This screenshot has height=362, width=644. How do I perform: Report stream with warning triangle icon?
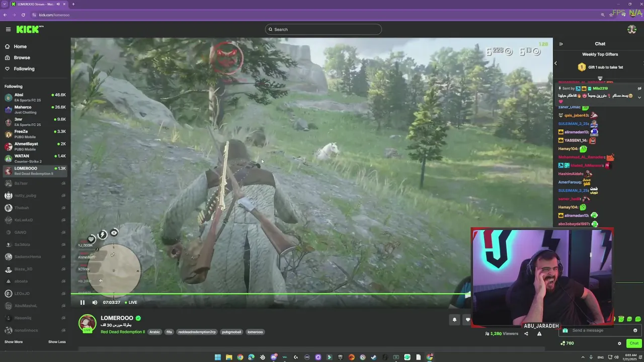pos(539,333)
